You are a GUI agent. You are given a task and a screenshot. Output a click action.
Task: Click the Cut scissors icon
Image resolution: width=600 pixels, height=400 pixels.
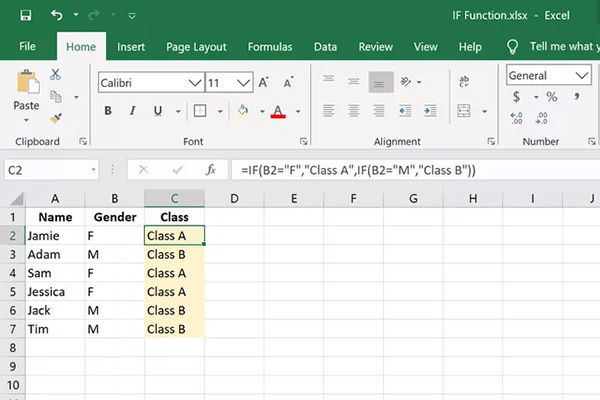click(x=54, y=75)
